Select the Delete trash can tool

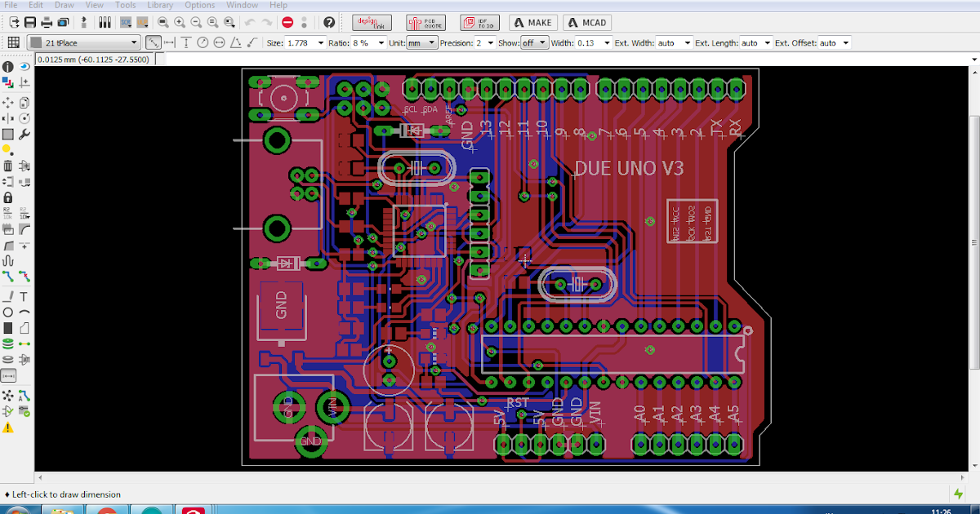coord(7,166)
